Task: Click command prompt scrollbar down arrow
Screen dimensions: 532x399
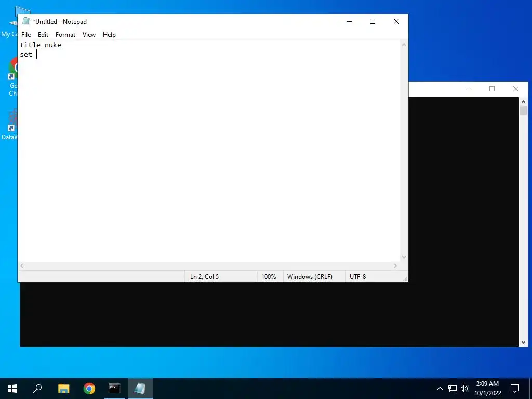Action: click(523, 342)
